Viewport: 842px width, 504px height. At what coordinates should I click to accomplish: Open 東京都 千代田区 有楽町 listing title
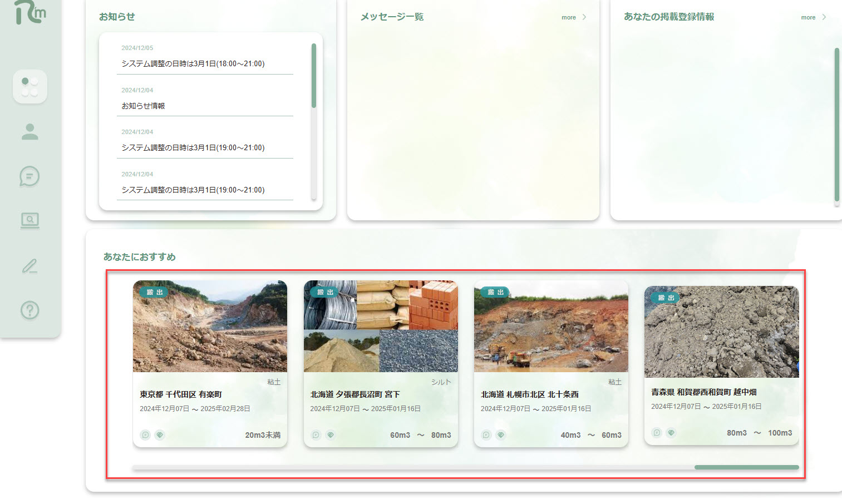click(x=181, y=394)
